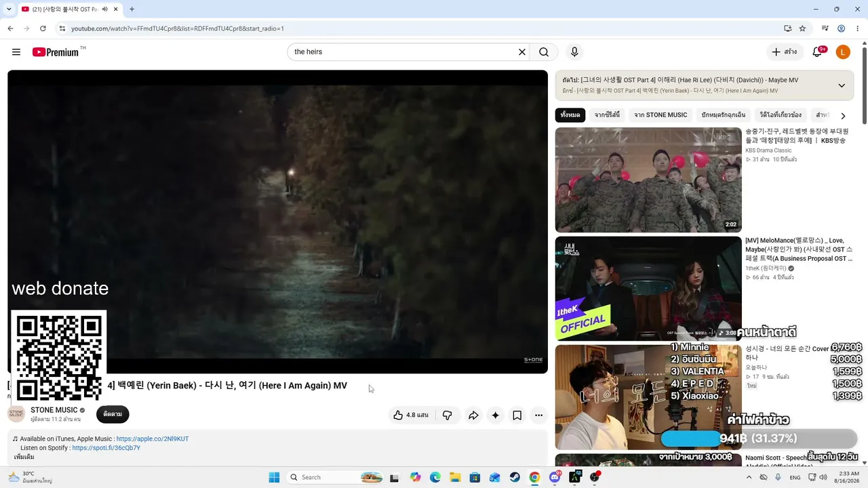Expand the mix playlist panel
The height and width of the screenshot is (488, 868).
coord(842,85)
